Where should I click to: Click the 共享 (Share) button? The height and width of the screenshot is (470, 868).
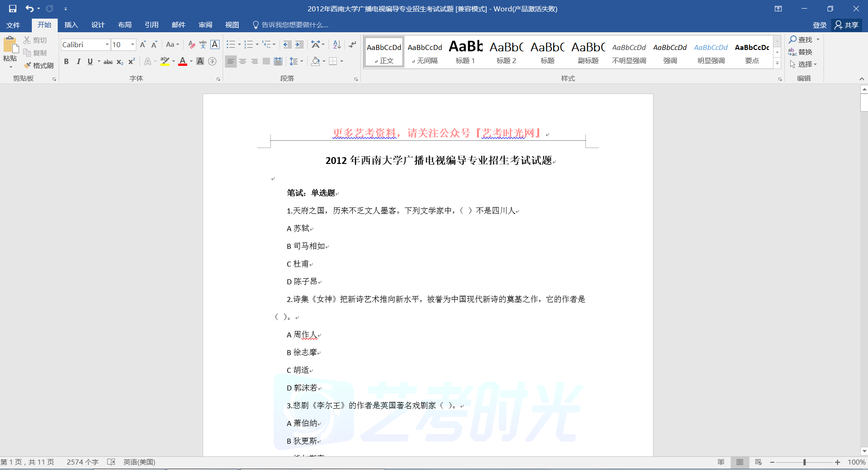point(847,25)
